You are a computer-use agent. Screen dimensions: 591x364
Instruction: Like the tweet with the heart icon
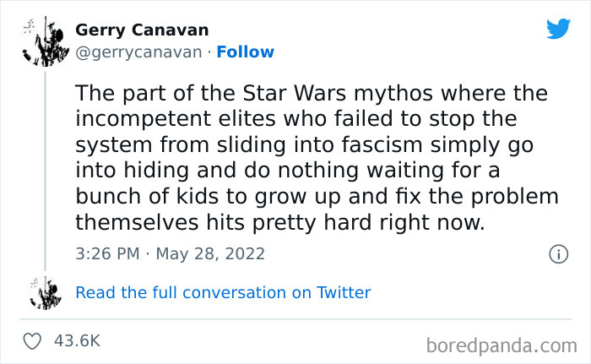click(34, 341)
